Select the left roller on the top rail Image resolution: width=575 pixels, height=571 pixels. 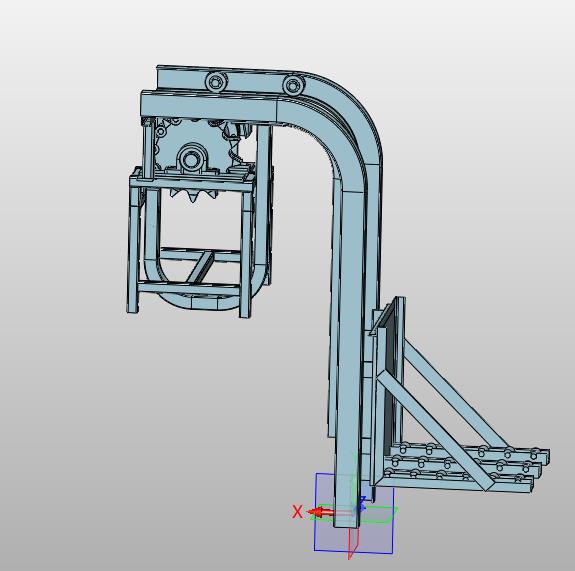click(x=215, y=82)
